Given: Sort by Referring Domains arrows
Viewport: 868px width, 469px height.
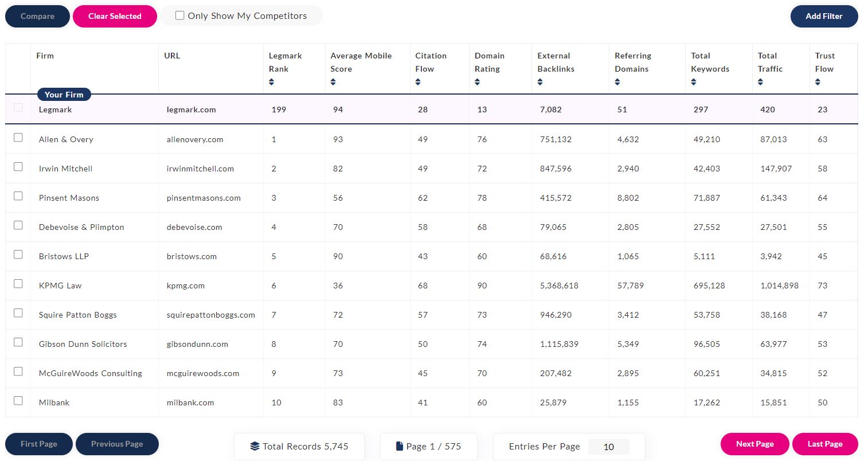Looking at the screenshot, I should coord(617,82).
